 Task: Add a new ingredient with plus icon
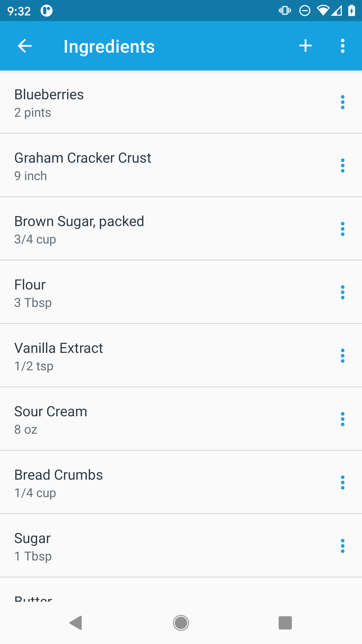(x=305, y=46)
